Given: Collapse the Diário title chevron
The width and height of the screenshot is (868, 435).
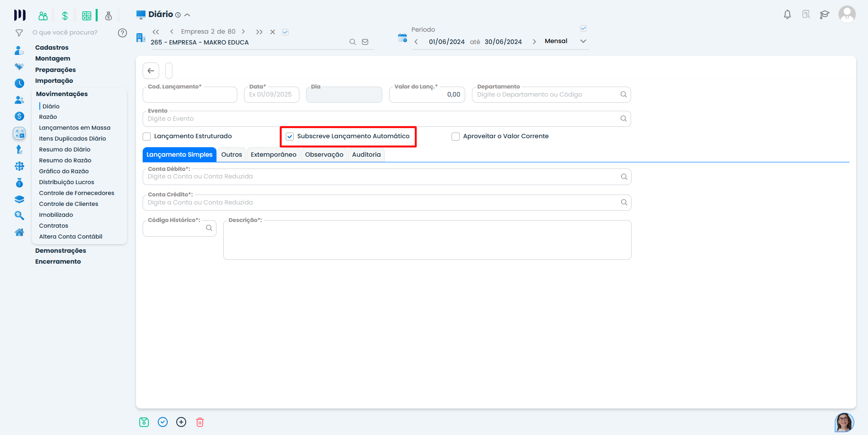Looking at the screenshot, I should pyautogui.click(x=187, y=15).
